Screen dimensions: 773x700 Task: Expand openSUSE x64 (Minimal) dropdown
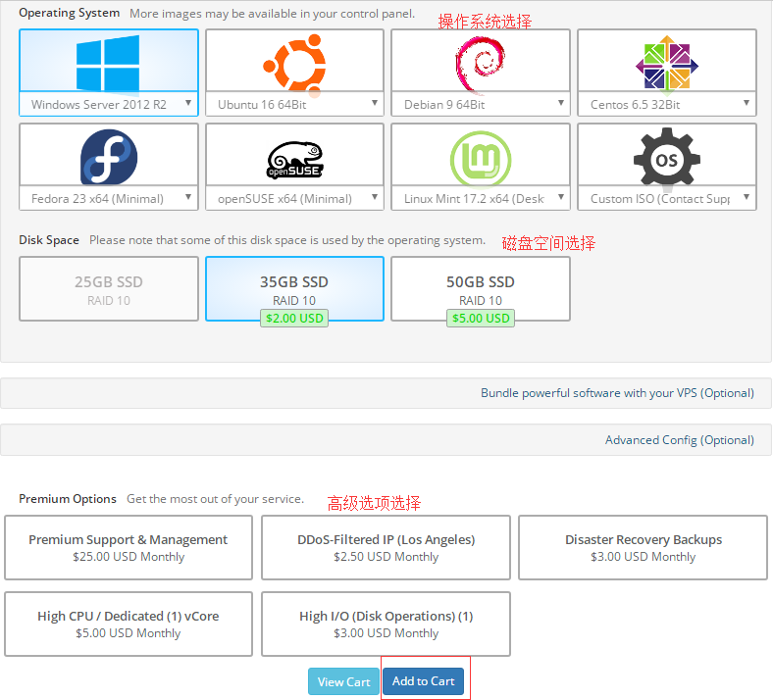click(294, 198)
